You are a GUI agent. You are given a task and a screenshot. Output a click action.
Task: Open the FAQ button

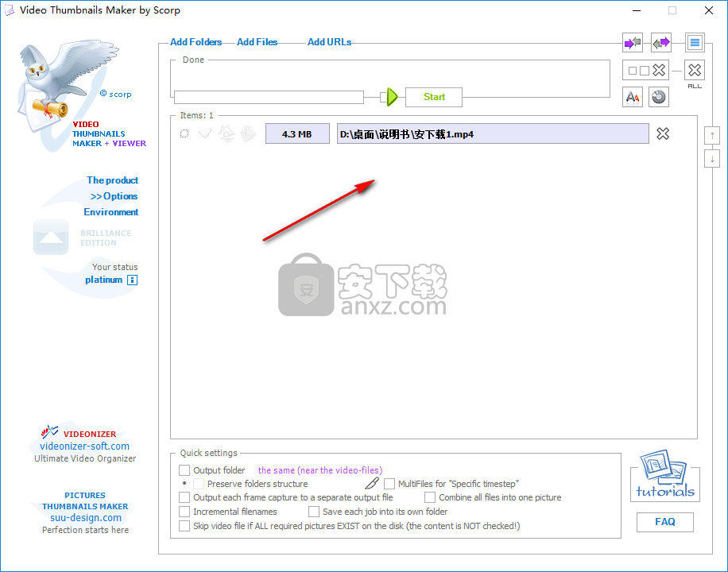(x=665, y=522)
